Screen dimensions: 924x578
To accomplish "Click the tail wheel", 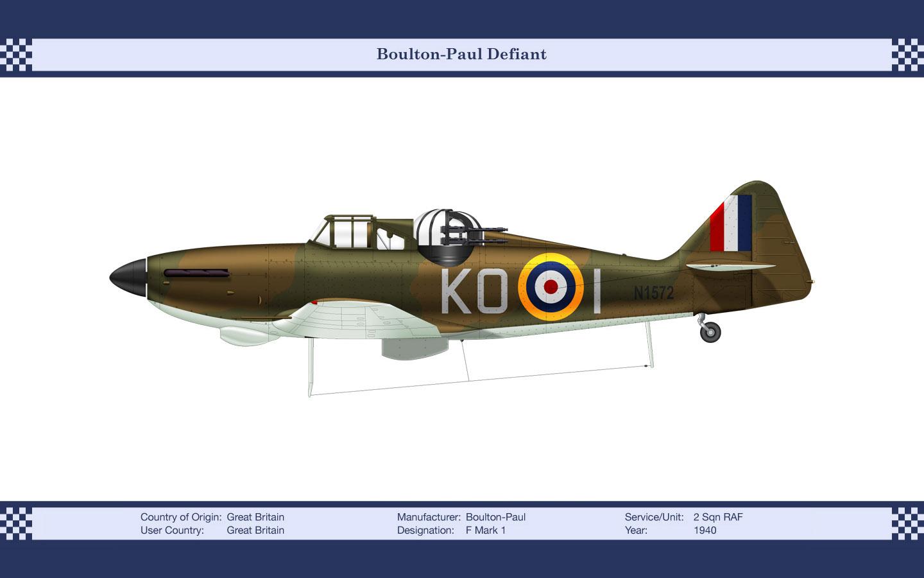I will (710, 331).
